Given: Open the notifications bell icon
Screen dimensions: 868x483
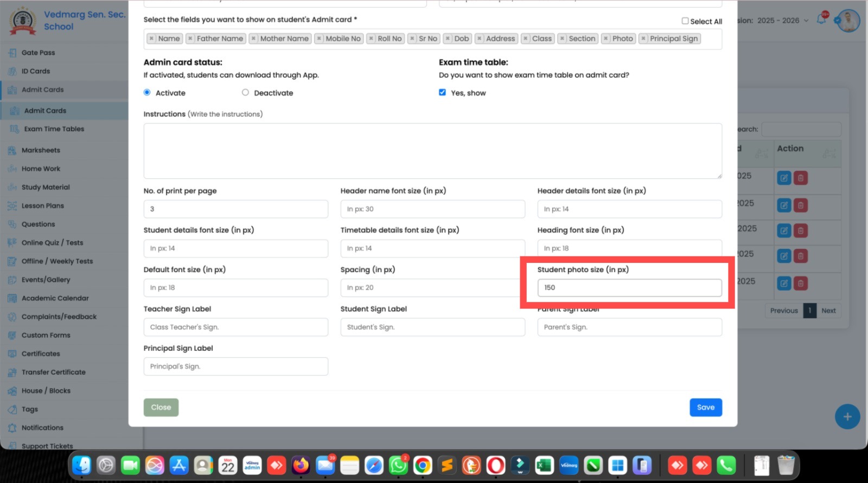Looking at the screenshot, I should click(822, 20).
